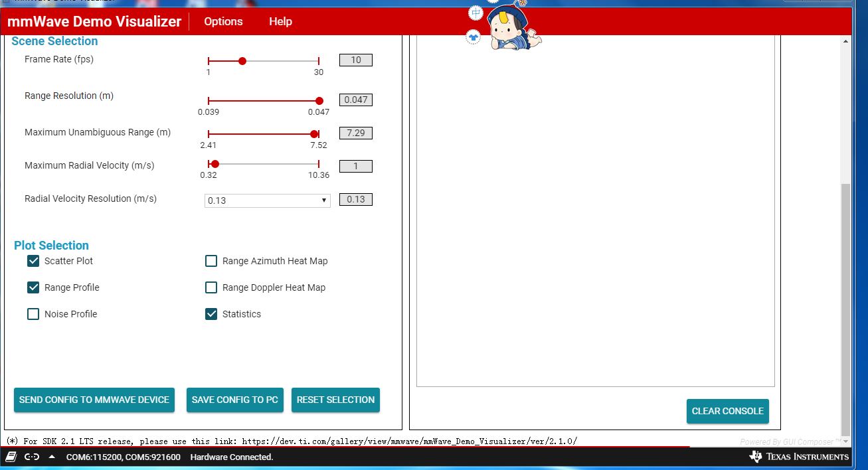Click the Frame Rate value field showing 10
The height and width of the screenshot is (470, 868).
(x=356, y=60)
